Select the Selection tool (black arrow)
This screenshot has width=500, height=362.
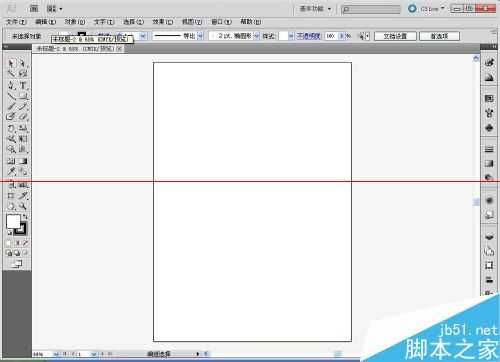11,63
